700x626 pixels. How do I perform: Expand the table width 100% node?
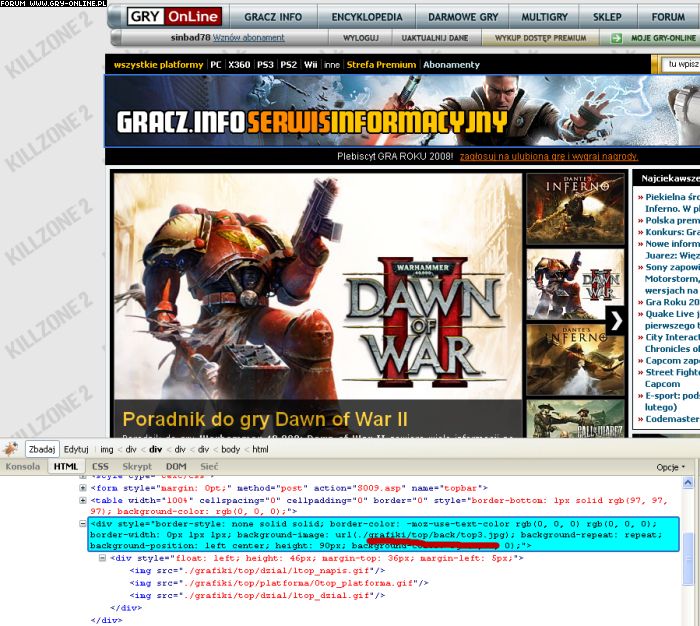click(x=83, y=501)
